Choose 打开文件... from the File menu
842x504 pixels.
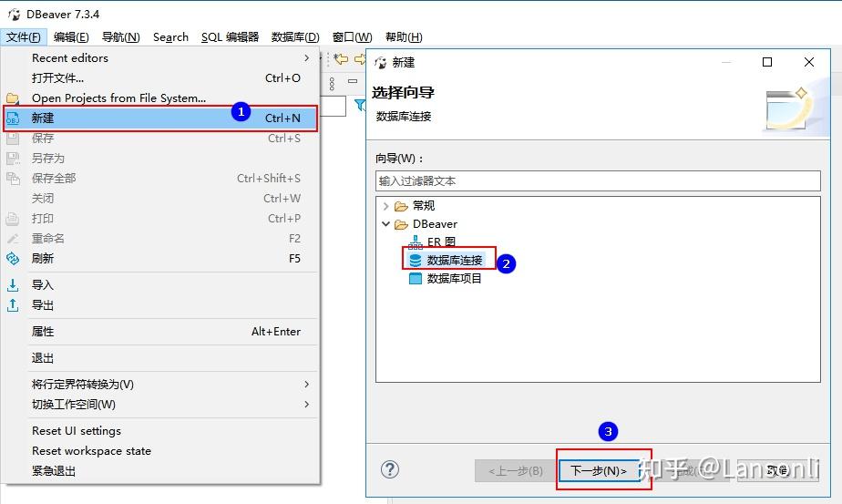(160, 77)
